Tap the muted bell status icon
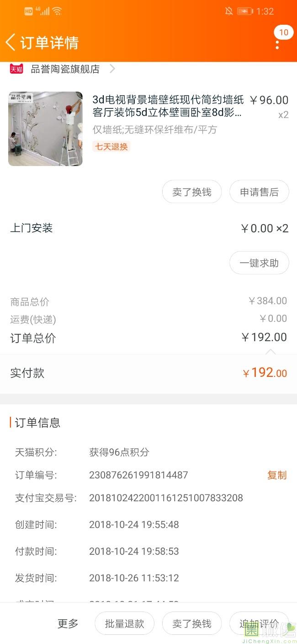This screenshot has width=297, height=644. tap(229, 11)
